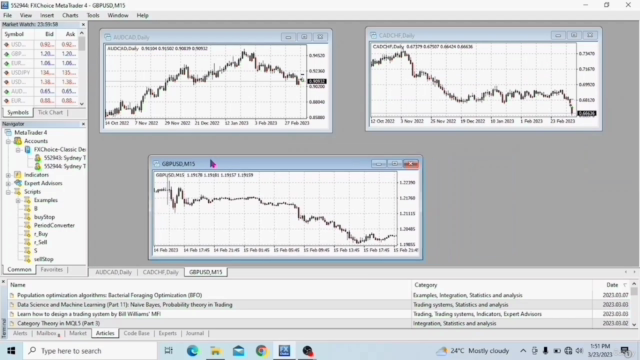
Task: Click the taskbar search box
Action: (90, 351)
